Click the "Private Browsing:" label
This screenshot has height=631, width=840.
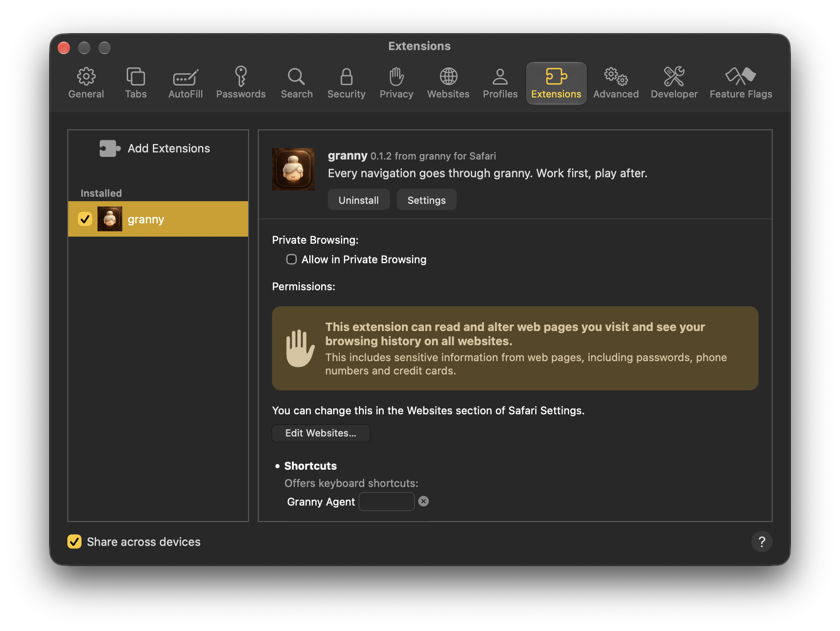pyautogui.click(x=315, y=240)
